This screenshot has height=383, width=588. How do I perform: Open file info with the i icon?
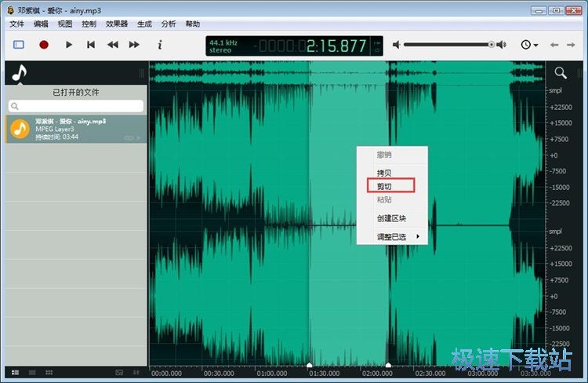160,45
